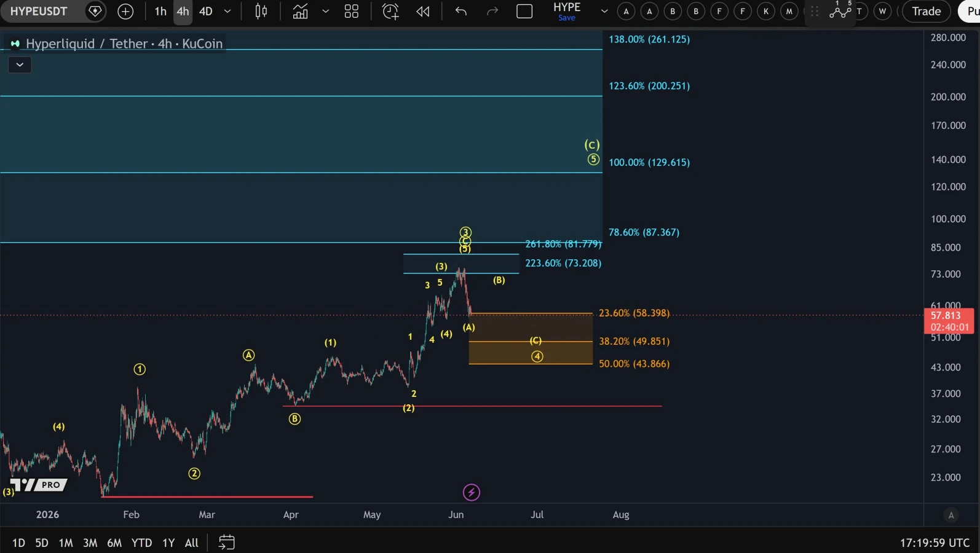Open the go-to-date calendar icon
Screen dimensions: 980x553
click(x=227, y=542)
